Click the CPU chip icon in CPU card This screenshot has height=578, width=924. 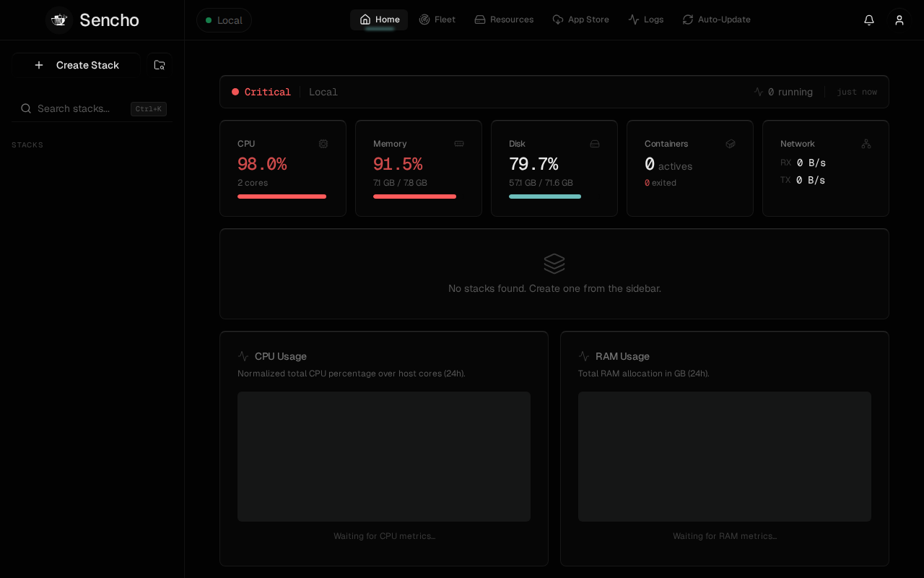coord(323,144)
